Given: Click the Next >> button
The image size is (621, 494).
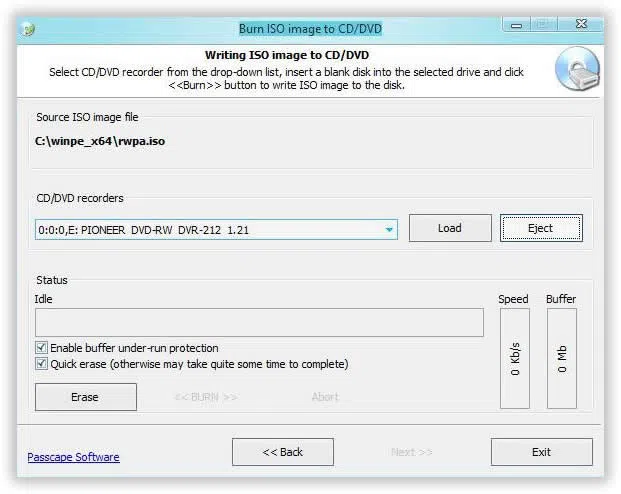Looking at the screenshot, I should (x=411, y=452).
